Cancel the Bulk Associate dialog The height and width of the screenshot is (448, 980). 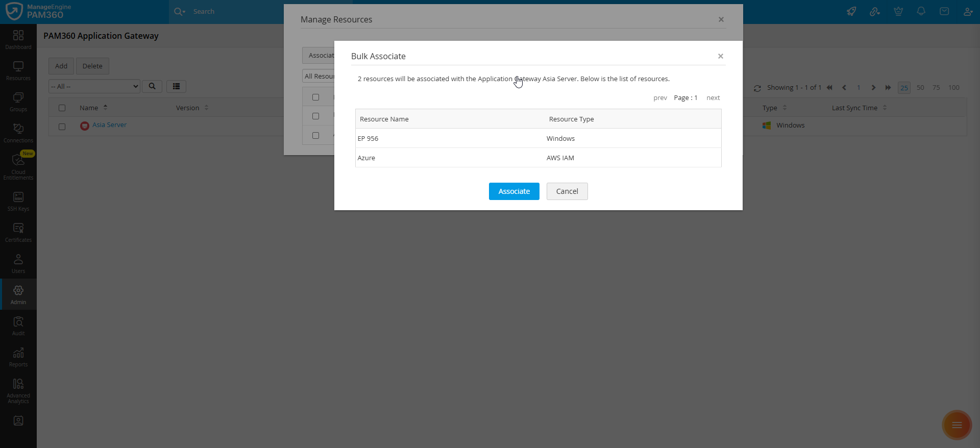pos(567,191)
